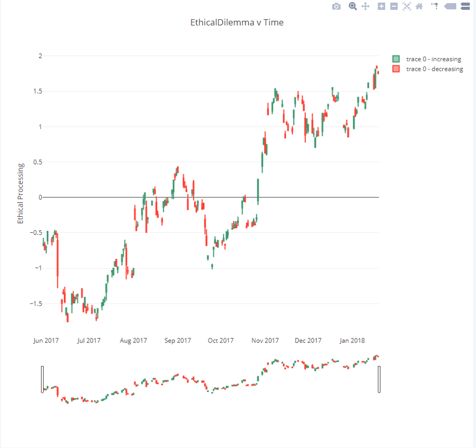
Task: Click the 'Jul 2017' x-axis label
Action: 88,340
